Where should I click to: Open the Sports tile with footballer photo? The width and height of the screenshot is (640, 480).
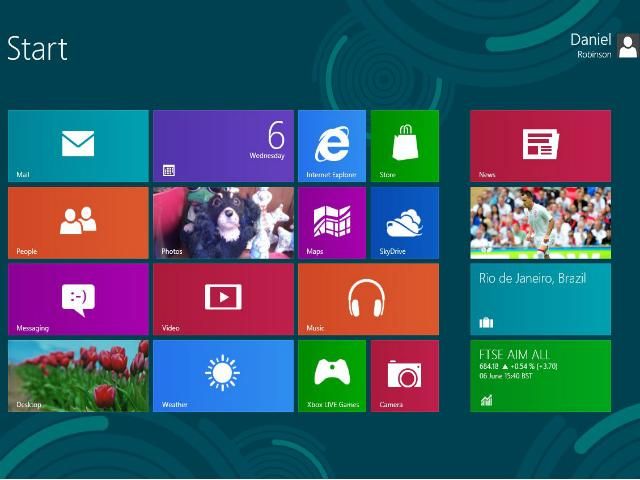[540, 223]
